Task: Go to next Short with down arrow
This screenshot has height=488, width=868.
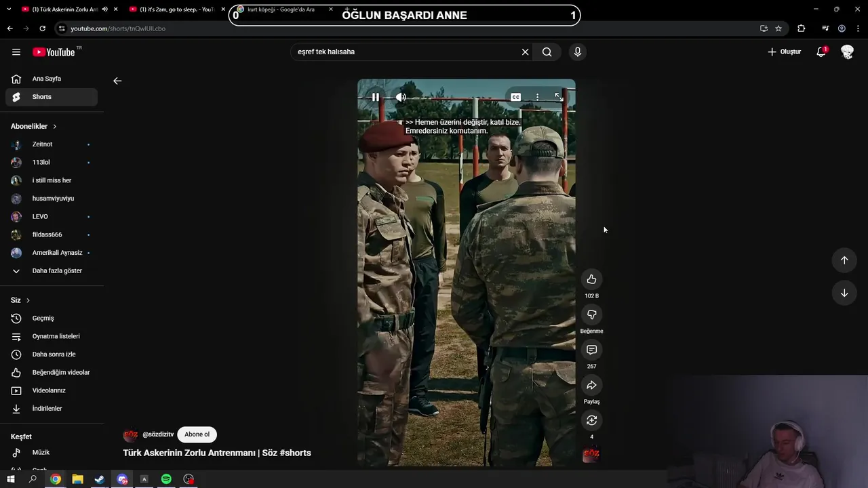Action: (844, 293)
